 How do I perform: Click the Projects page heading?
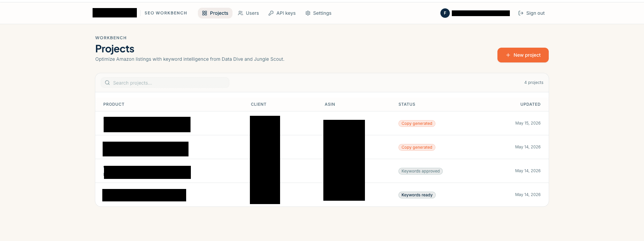[x=115, y=49]
